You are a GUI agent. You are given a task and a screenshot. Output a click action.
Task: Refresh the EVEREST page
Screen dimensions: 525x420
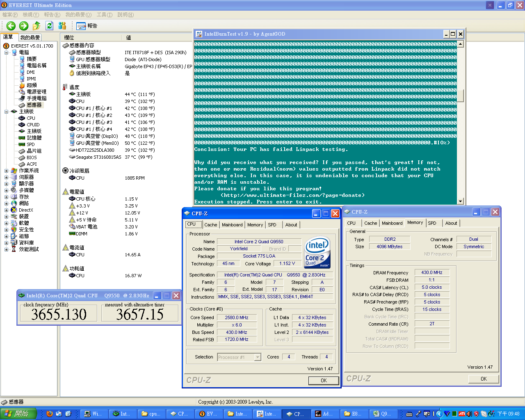click(50, 26)
